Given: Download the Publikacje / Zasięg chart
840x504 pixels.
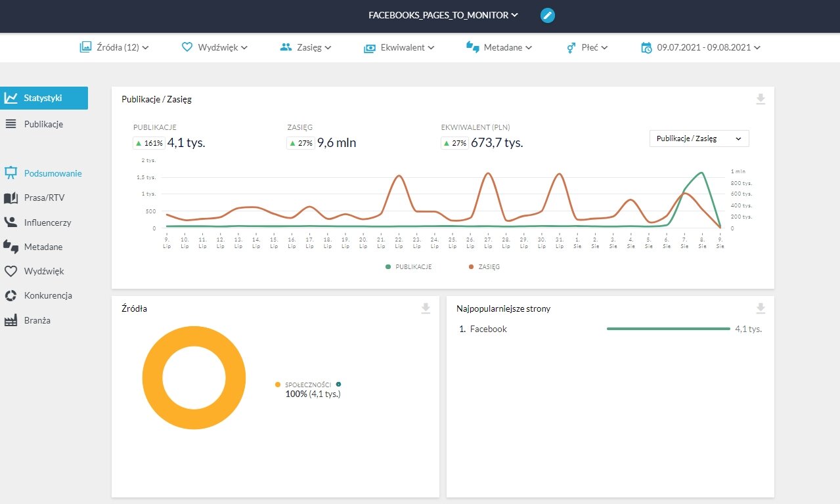Looking at the screenshot, I should [761, 99].
